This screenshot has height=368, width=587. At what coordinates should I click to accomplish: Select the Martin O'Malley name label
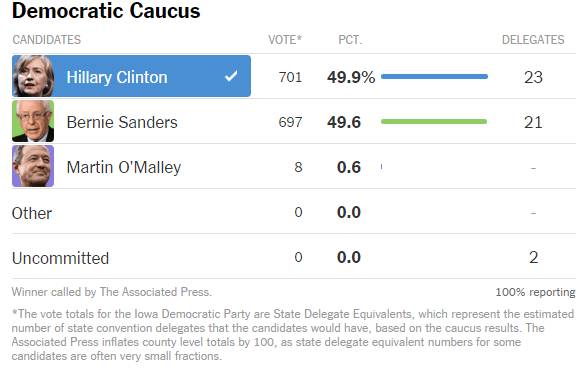[x=124, y=167]
